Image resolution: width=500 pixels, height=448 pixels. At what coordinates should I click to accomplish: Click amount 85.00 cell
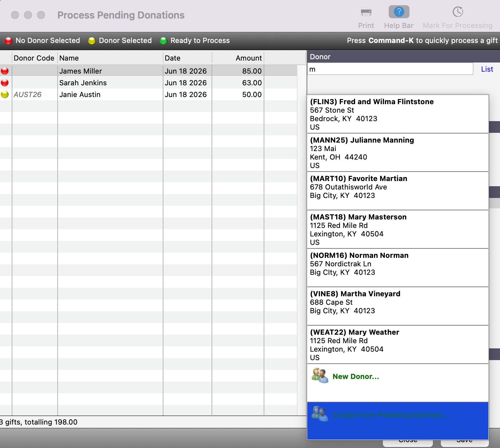252,71
